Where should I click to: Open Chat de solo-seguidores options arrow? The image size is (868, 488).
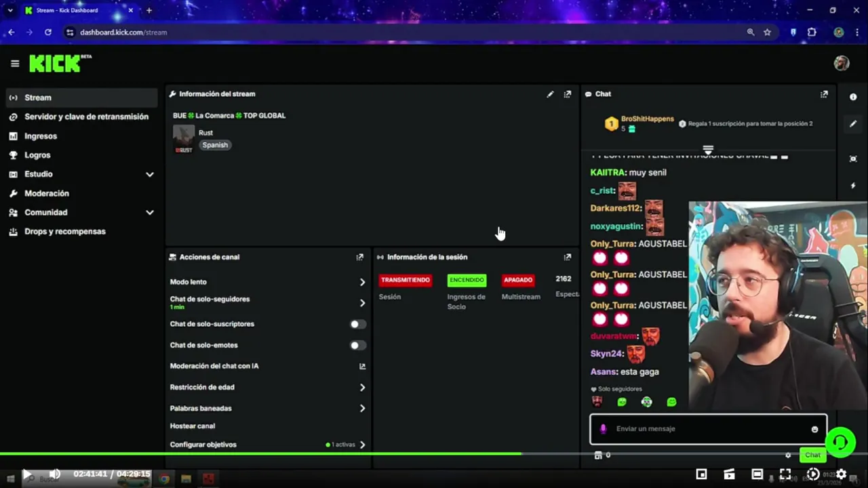[362, 303]
